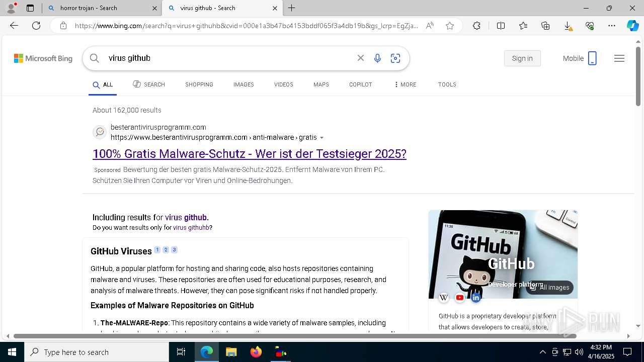This screenshot has height=362, width=644.
Task: Show hidden system tray icons
Action: (x=542, y=352)
